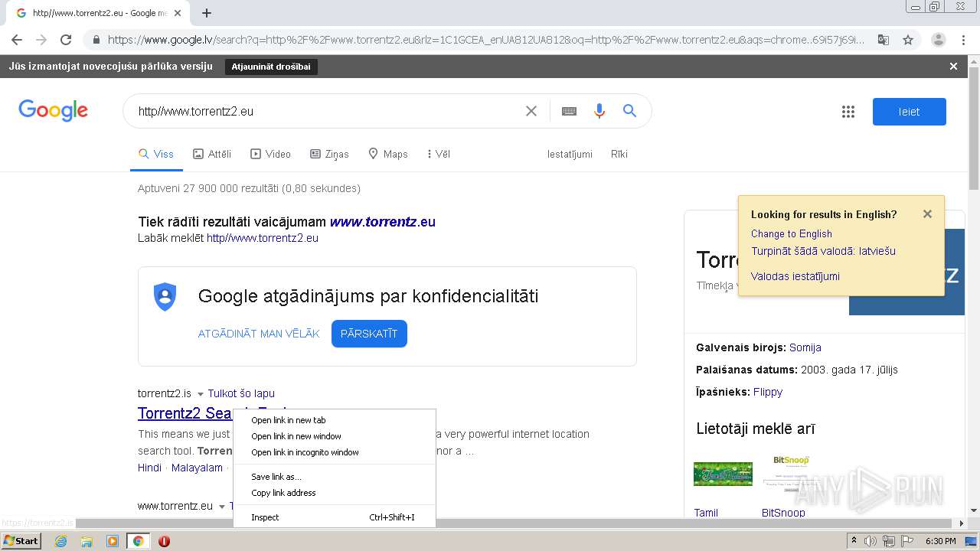Open the Chrome profile avatar icon
Image resolution: width=980 pixels, height=551 pixels.
click(x=939, y=40)
